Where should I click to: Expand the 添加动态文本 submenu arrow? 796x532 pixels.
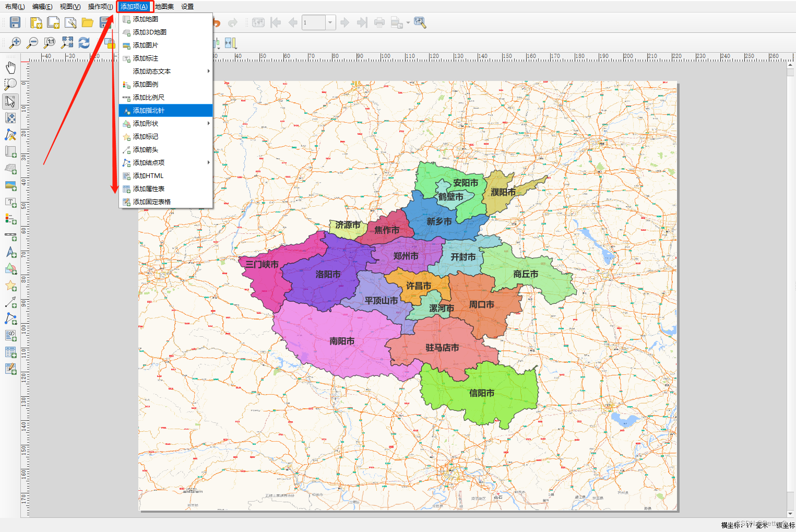[209, 71]
